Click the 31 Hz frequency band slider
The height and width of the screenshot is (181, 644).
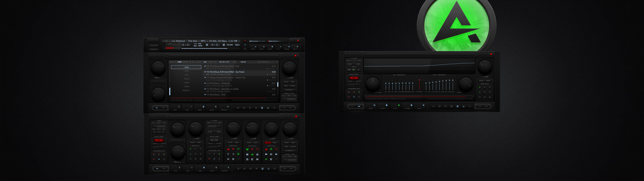[x=386, y=83]
